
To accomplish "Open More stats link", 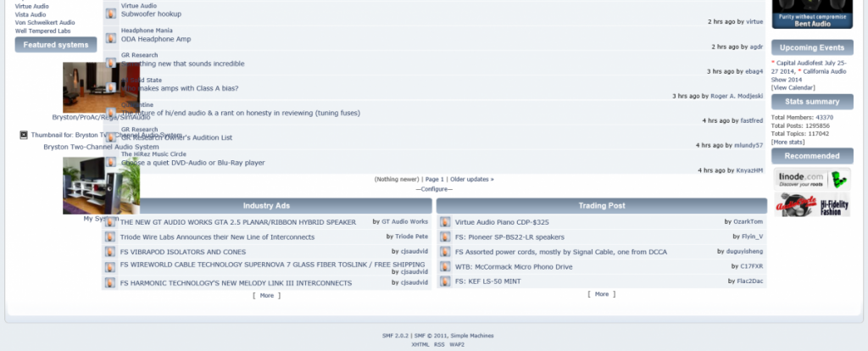I will [787, 142].
